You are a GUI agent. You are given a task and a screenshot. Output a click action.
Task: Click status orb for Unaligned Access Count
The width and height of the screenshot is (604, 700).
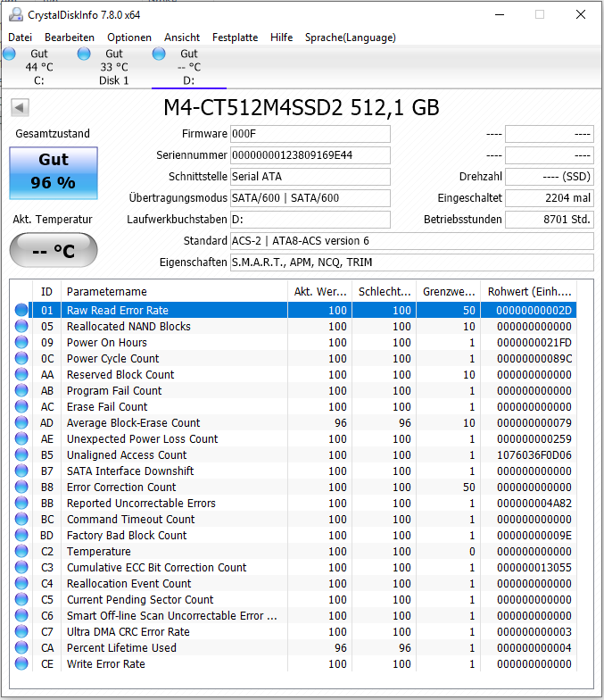tap(21, 455)
